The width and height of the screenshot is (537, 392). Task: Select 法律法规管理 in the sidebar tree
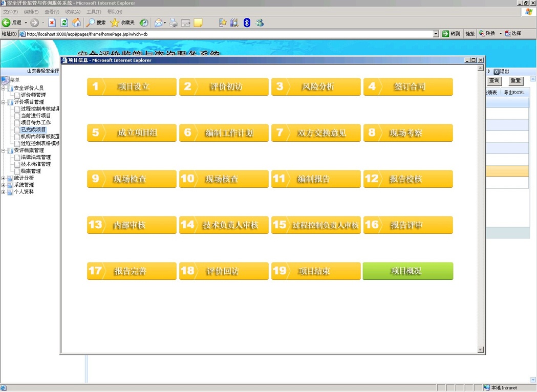35,158
